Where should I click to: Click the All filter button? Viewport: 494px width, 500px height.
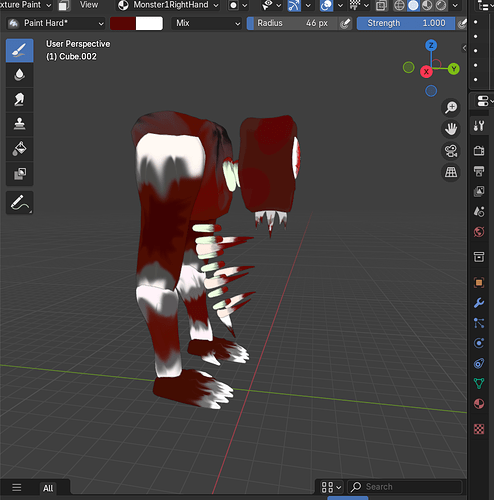click(48, 488)
